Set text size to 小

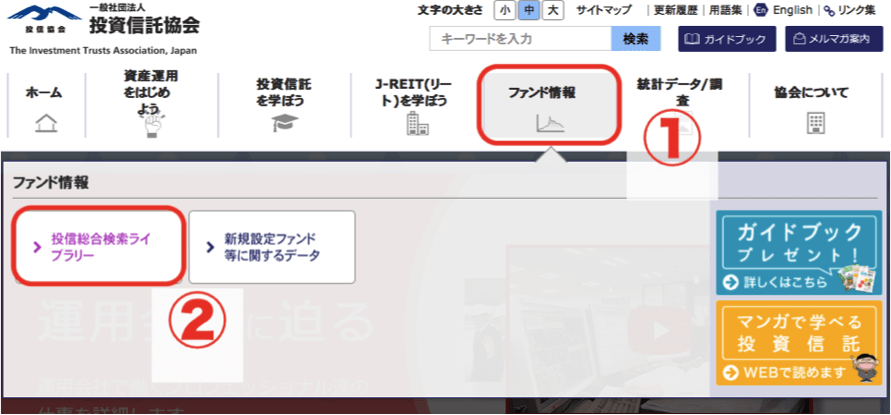coord(504,10)
